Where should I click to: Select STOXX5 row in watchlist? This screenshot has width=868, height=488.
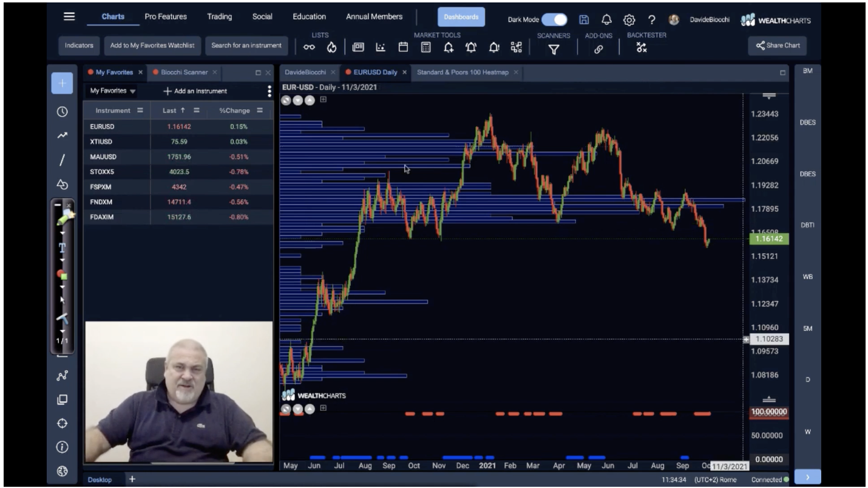pyautogui.click(x=178, y=172)
